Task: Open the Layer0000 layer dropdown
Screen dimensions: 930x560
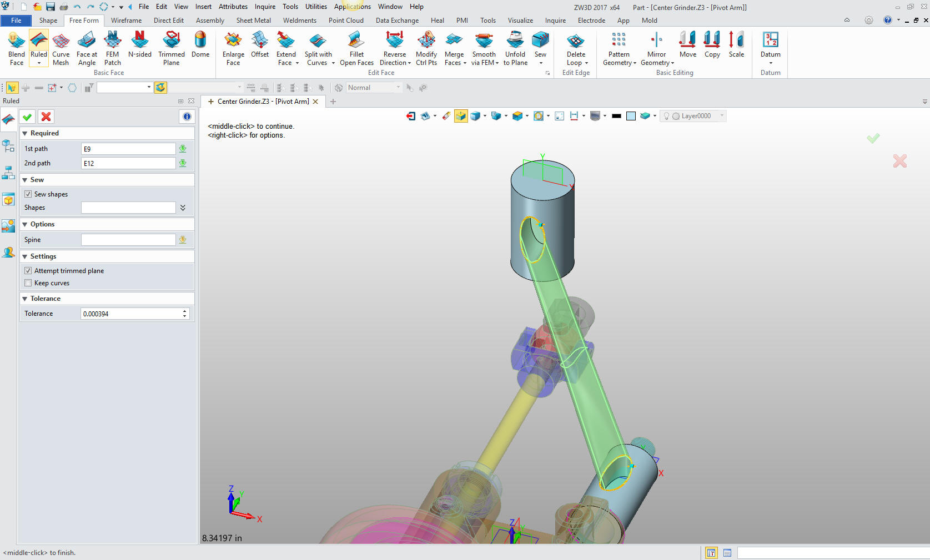Action: [x=722, y=116]
